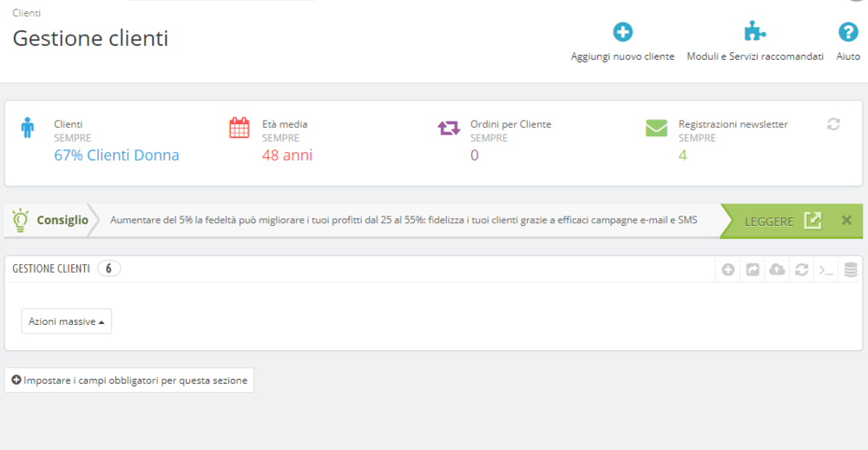Click the Consiglio lightbulb icon

click(20, 220)
